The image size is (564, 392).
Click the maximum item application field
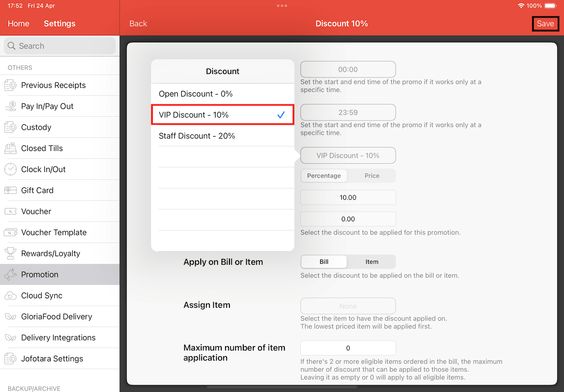click(348, 348)
